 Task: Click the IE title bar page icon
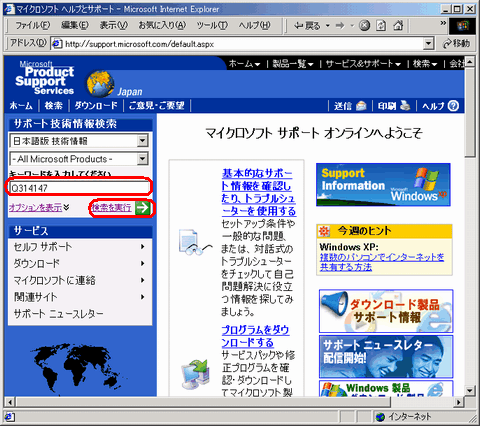[9, 9]
